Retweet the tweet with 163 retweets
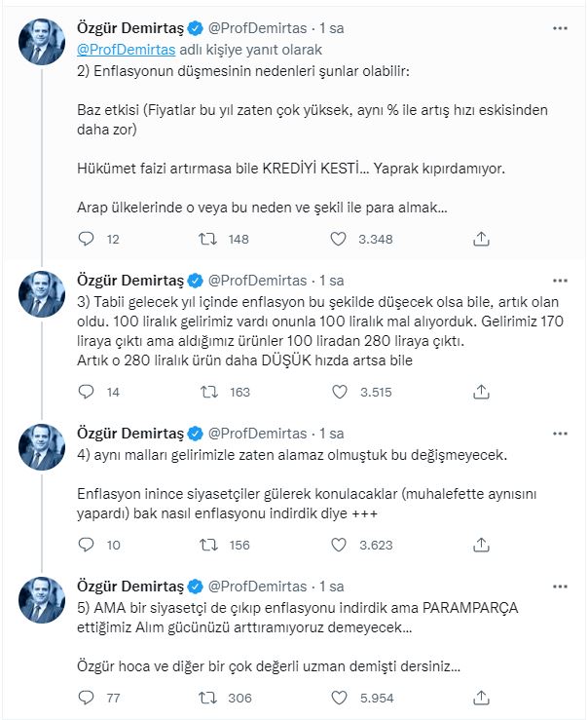Viewport: 588px width, 720px height. (x=208, y=392)
